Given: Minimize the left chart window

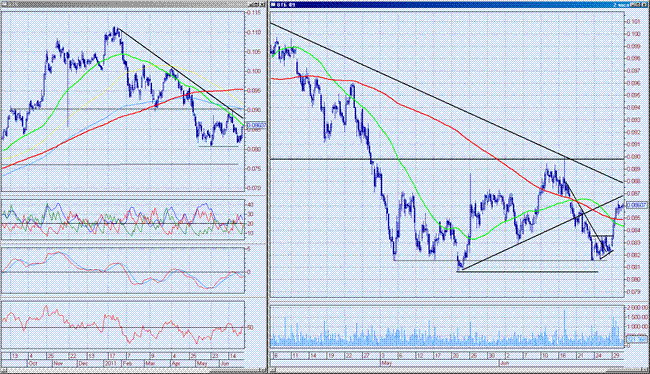Looking at the screenshot, I should click(x=250, y=4).
